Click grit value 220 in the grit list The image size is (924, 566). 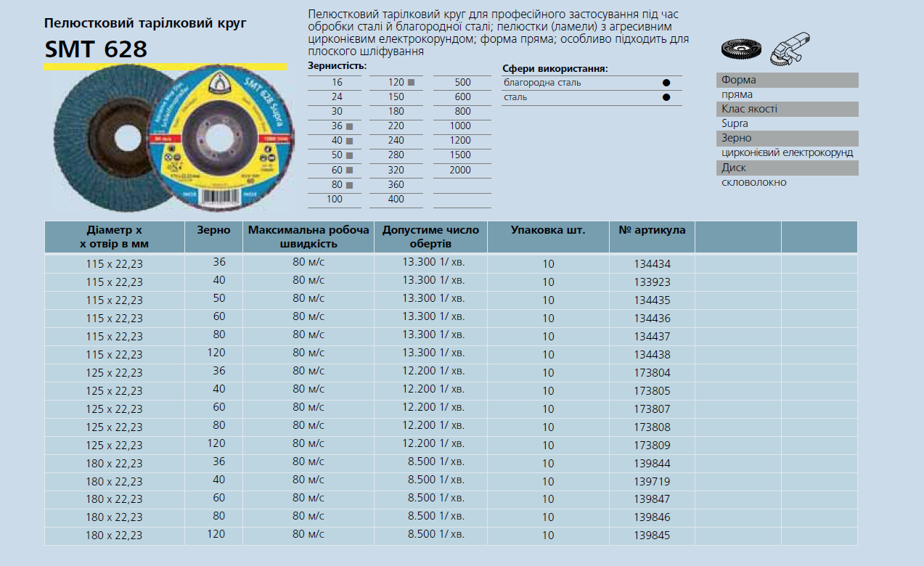point(396,126)
